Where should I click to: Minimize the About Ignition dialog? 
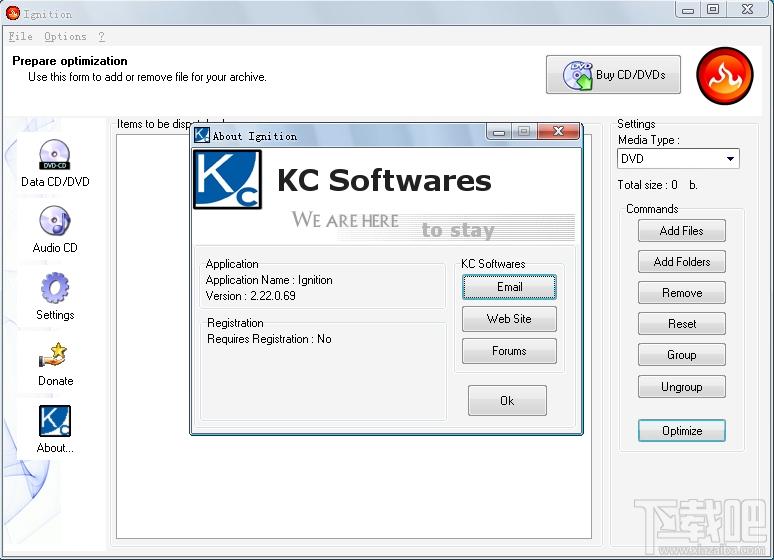(x=499, y=132)
